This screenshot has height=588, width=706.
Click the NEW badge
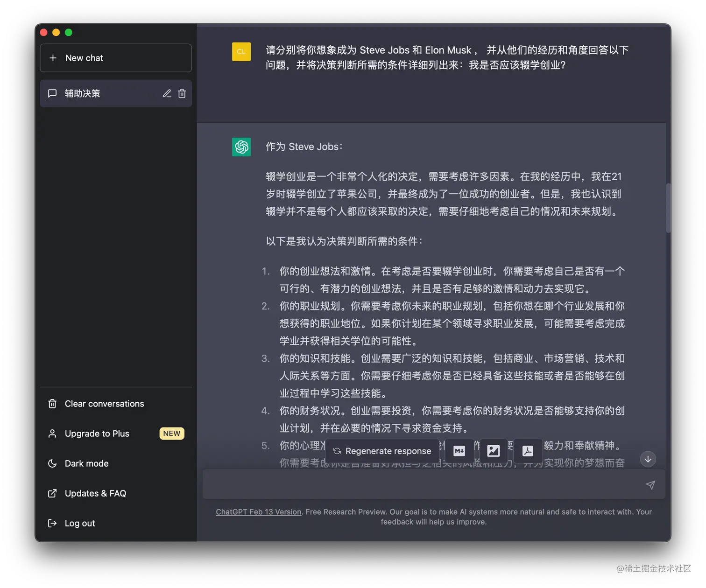[x=172, y=434]
